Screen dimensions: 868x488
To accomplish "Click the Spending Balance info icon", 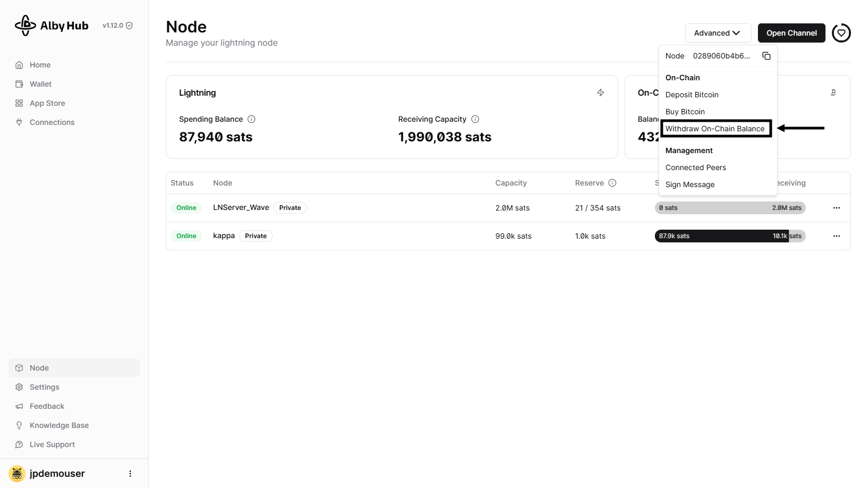I will (251, 119).
